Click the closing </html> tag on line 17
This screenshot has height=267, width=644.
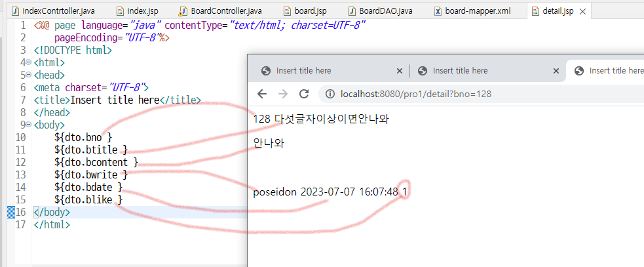(x=52, y=224)
